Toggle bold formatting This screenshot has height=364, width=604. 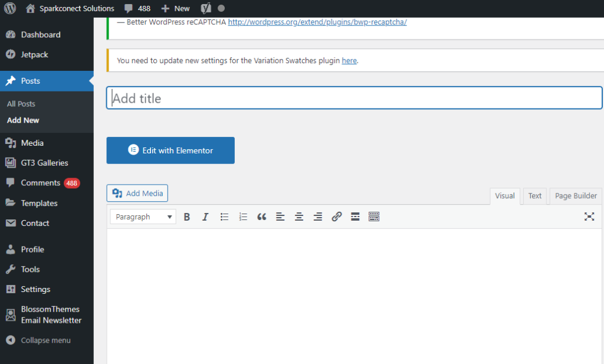pos(187,217)
